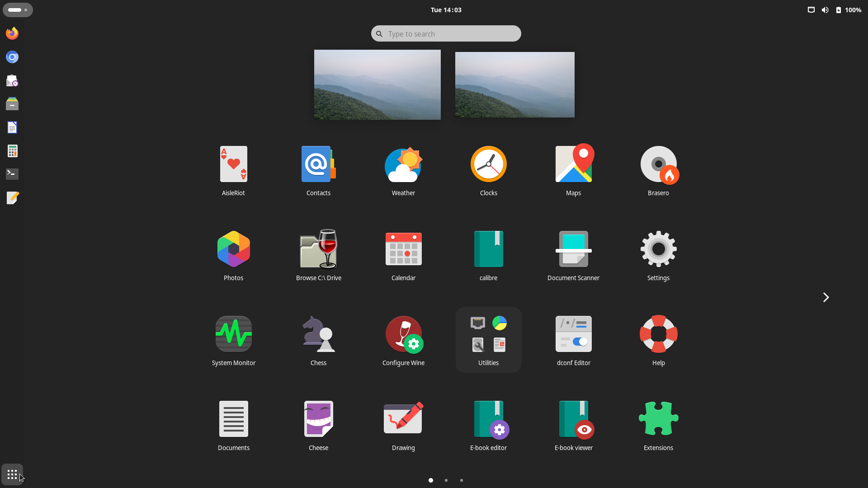Launch dconf Editor
Image resolution: width=868 pixels, height=488 pixels.
coord(573,340)
